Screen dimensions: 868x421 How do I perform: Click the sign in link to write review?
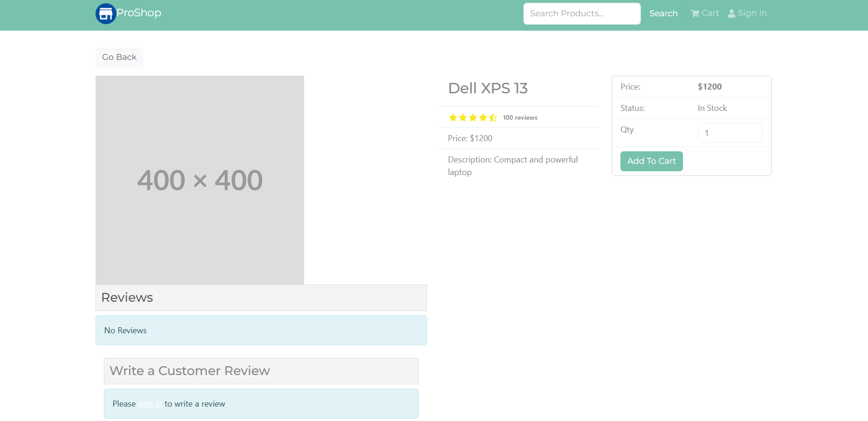coord(150,404)
